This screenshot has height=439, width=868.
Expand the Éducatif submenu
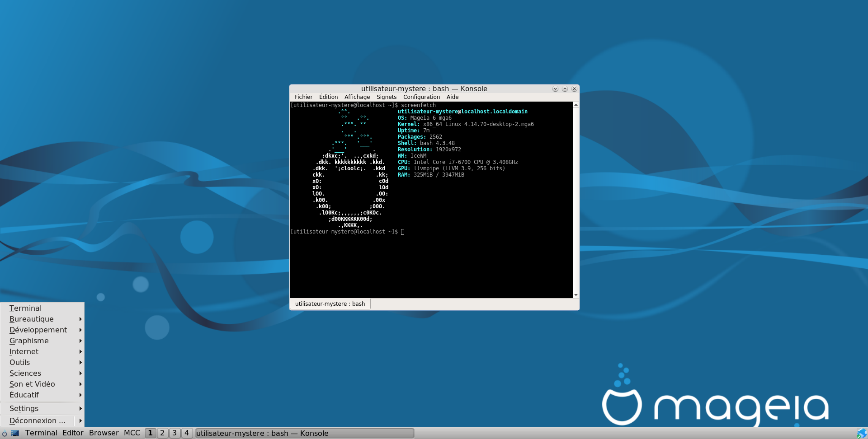[42, 395]
